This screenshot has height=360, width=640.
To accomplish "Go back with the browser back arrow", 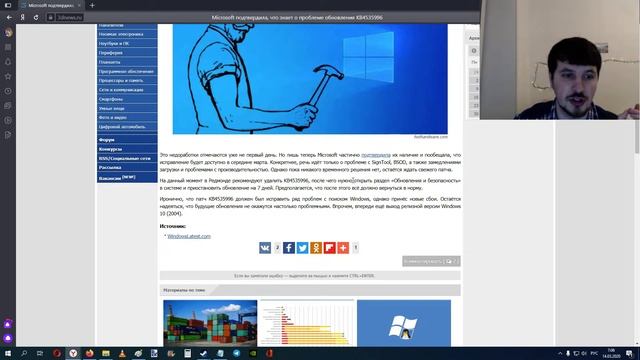I will [9, 18].
